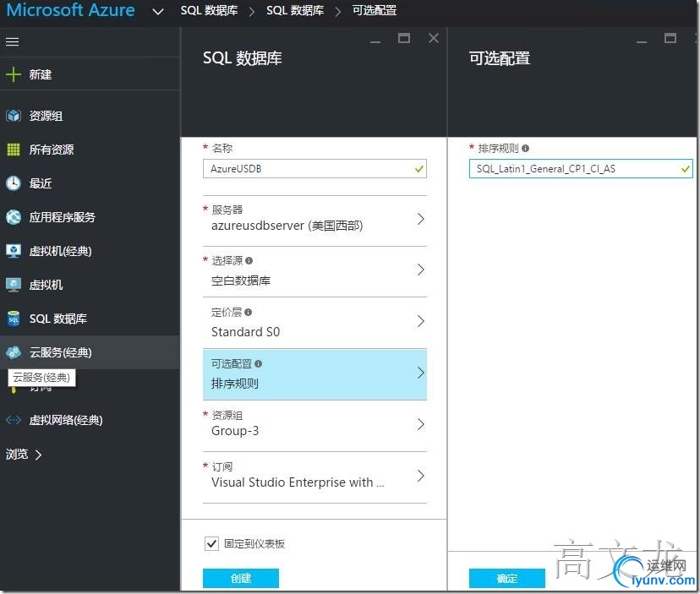Image resolution: width=700 pixels, height=594 pixels.
Task: Click the SQL database cylinder icon
Action: 14,319
